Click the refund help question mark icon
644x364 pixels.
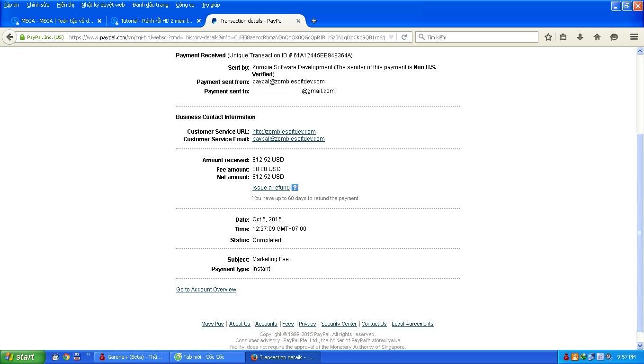coord(295,188)
